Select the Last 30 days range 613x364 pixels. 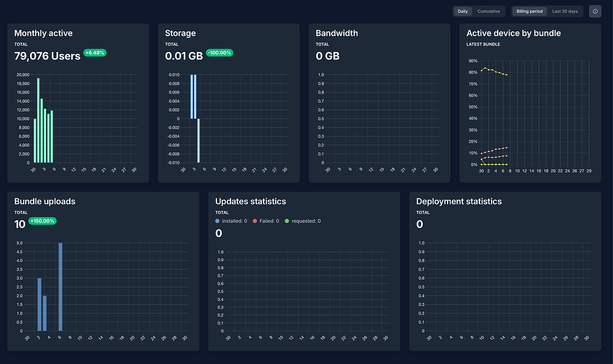click(565, 12)
